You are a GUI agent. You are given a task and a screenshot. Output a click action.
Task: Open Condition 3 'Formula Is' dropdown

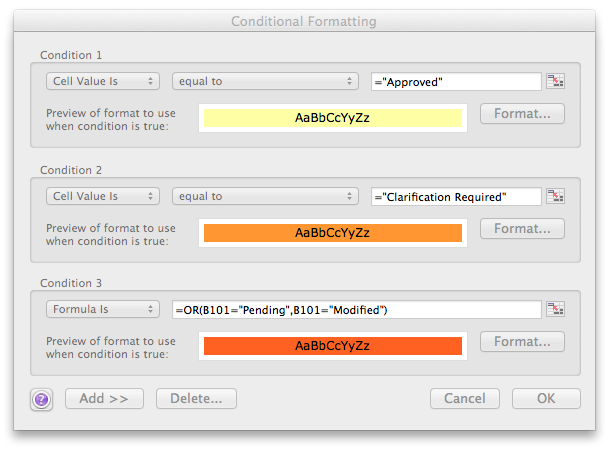tap(103, 309)
